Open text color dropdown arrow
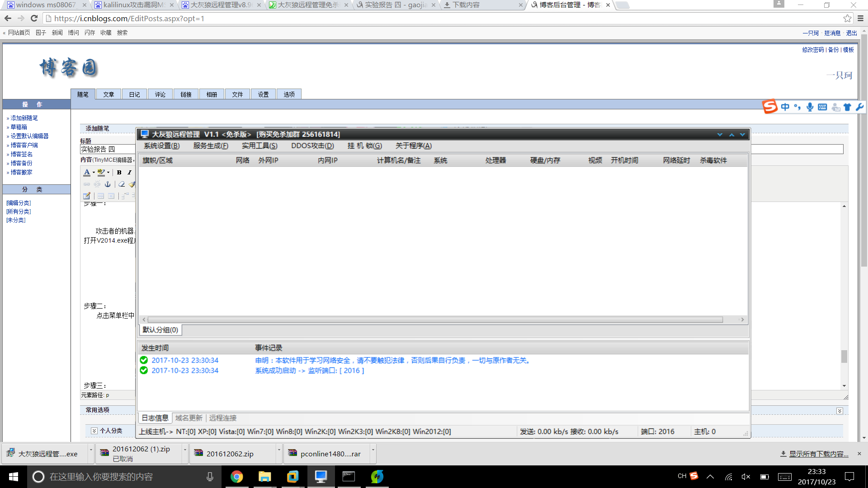The image size is (868, 488). coord(94,172)
